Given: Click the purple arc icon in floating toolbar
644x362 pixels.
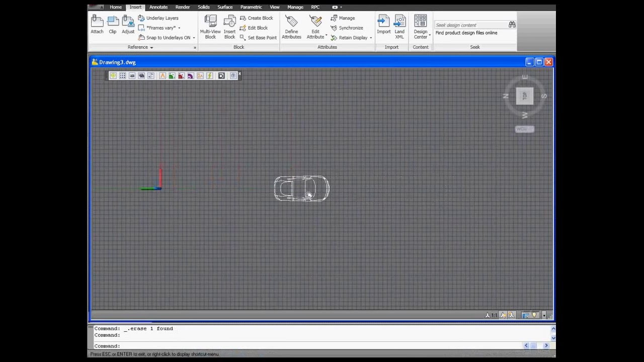Looking at the screenshot, I should pyautogui.click(x=190, y=75).
